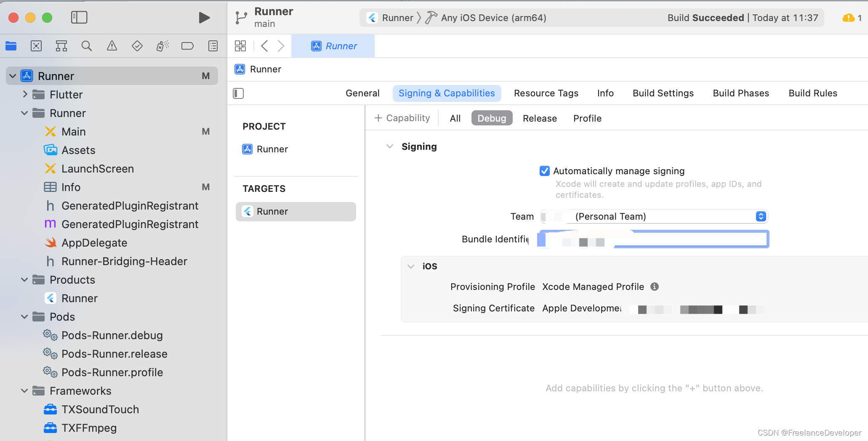
Task: Go back with the left chevron
Action: pyautogui.click(x=264, y=46)
